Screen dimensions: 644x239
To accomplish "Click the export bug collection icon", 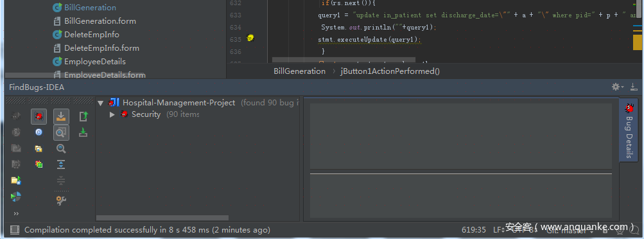I will [x=83, y=117].
